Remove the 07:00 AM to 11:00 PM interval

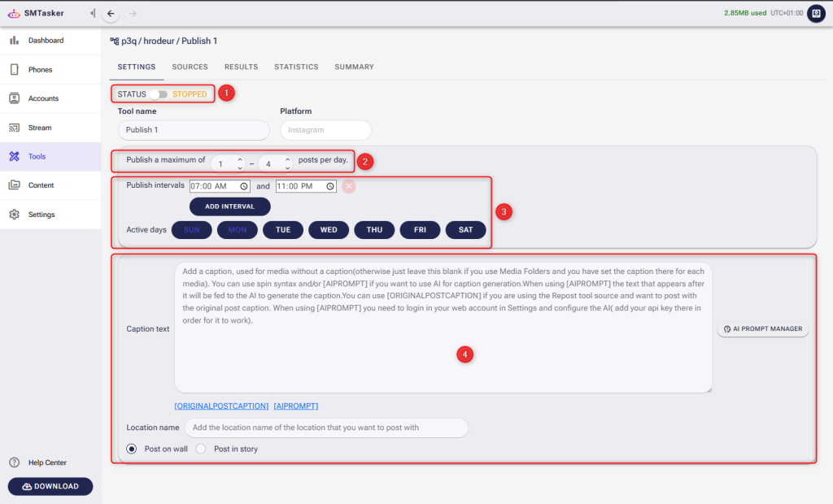[x=348, y=186]
